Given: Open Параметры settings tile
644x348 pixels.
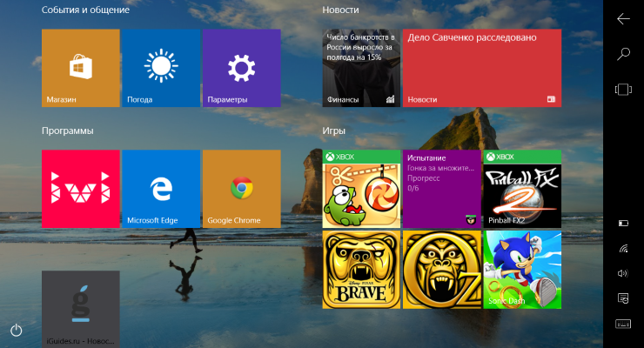Looking at the screenshot, I should [x=241, y=68].
